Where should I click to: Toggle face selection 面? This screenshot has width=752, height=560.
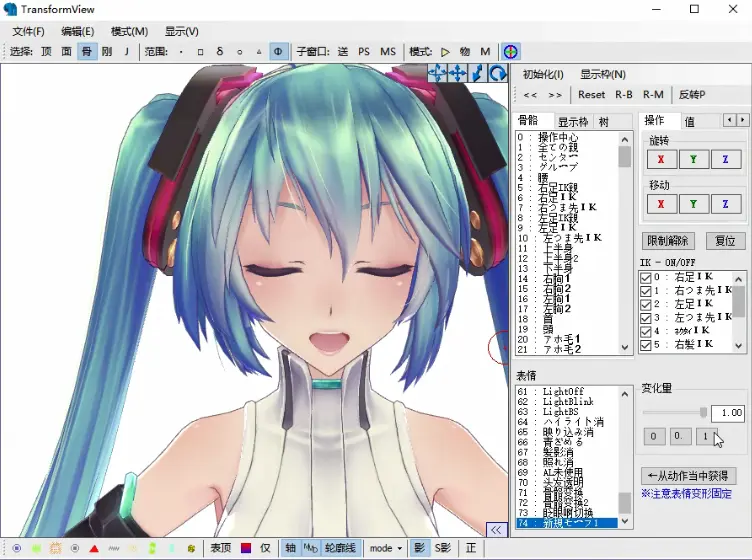click(x=67, y=52)
